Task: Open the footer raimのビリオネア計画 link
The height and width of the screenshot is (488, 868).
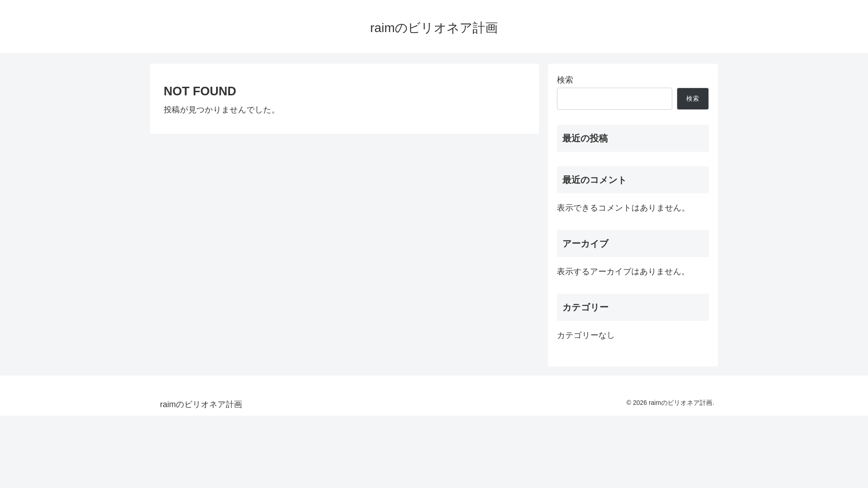Action: point(201,404)
